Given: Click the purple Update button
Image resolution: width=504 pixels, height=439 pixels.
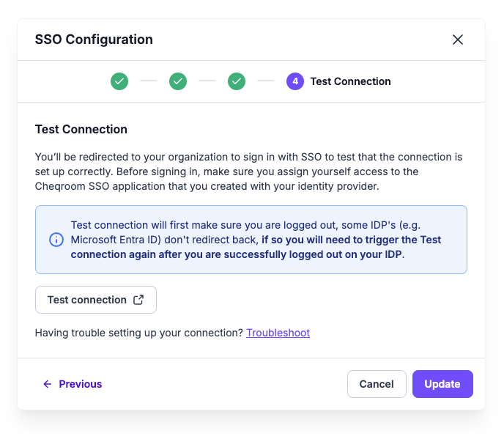Looking at the screenshot, I should (442, 384).
